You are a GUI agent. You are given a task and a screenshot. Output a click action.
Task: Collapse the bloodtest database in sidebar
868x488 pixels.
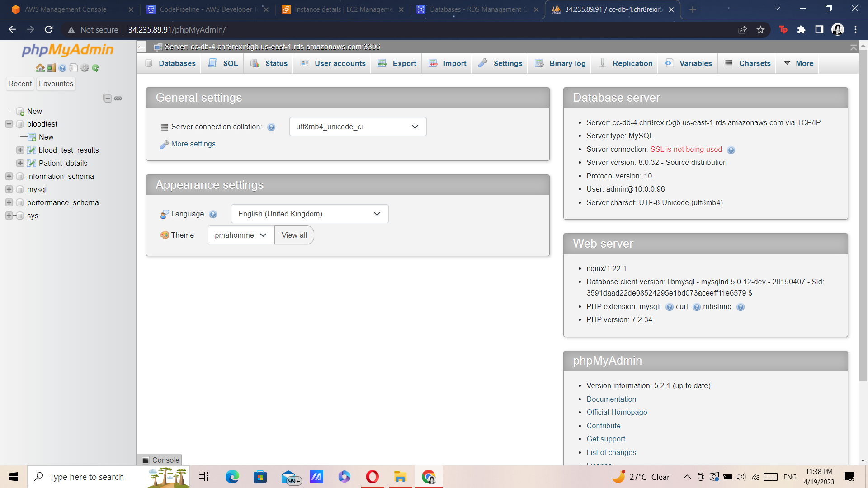click(9, 124)
